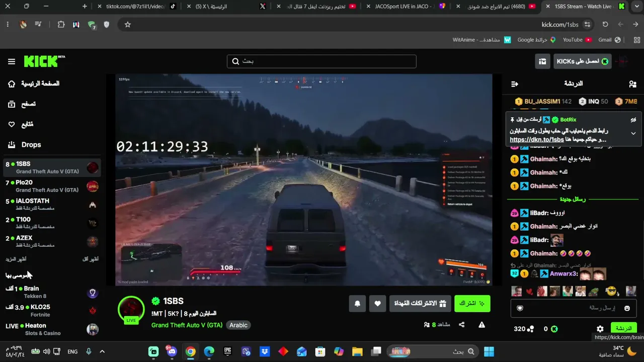Click the Kick search input field

321,61
